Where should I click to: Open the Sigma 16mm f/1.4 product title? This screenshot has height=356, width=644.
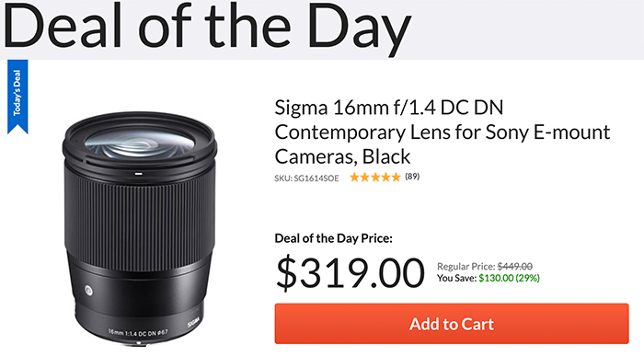coord(443,132)
